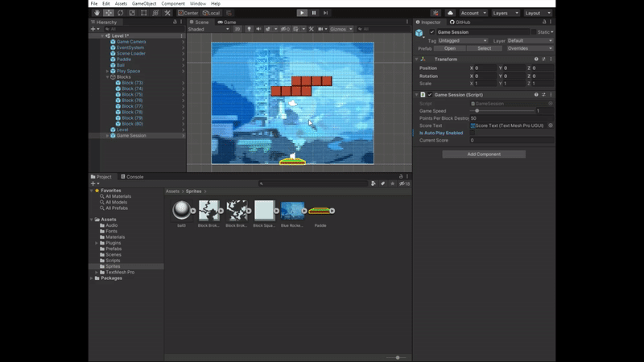Toggle 2D view mode in Scene

239,29
